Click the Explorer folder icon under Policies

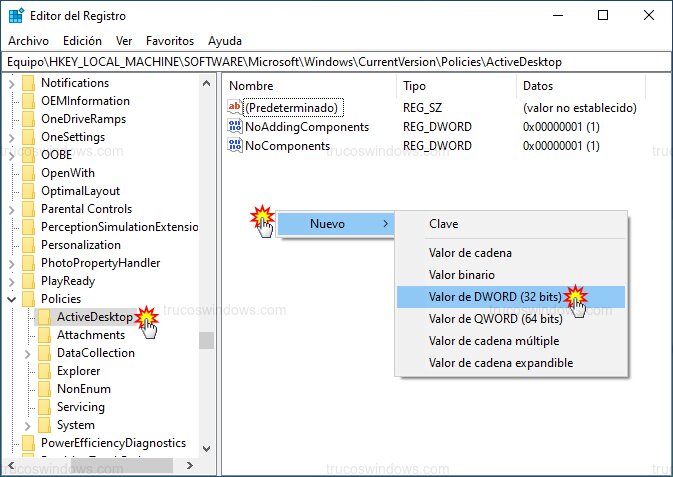click(44, 371)
